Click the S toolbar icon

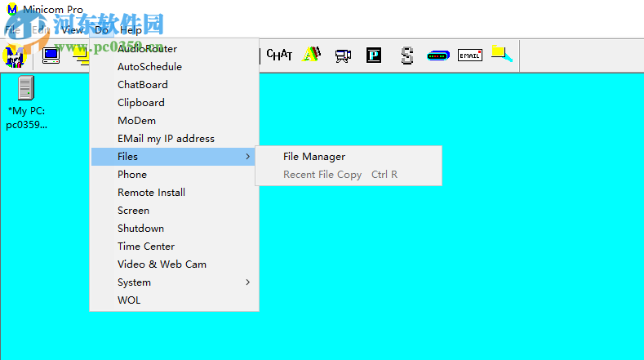pos(407,56)
